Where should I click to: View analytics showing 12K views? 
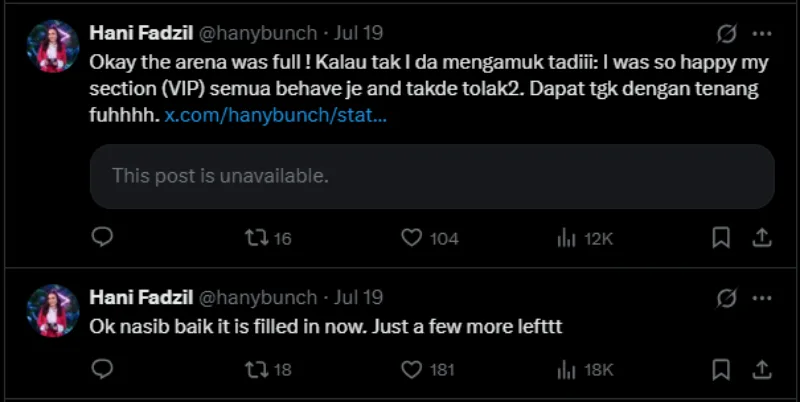click(567, 238)
